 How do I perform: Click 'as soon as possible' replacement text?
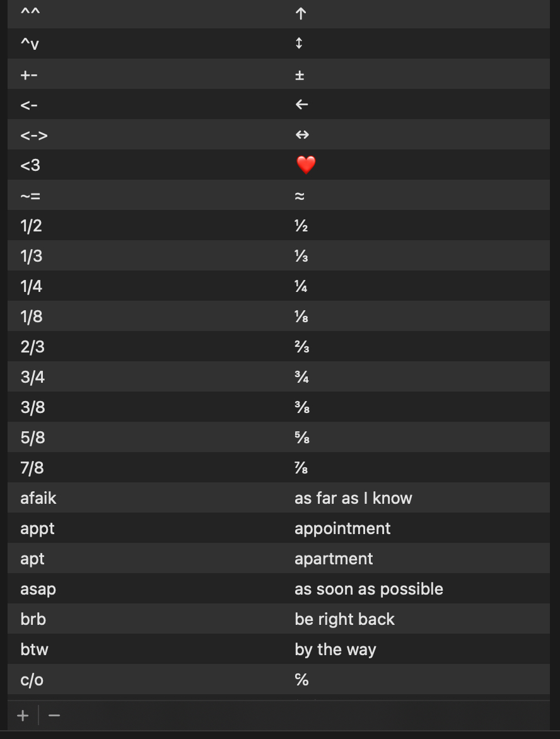click(369, 589)
